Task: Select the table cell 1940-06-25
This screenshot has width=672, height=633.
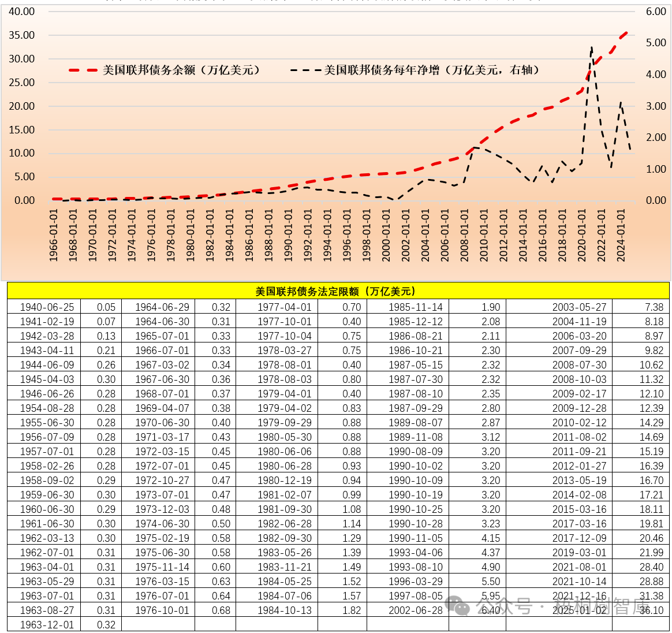Action: [x=47, y=307]
